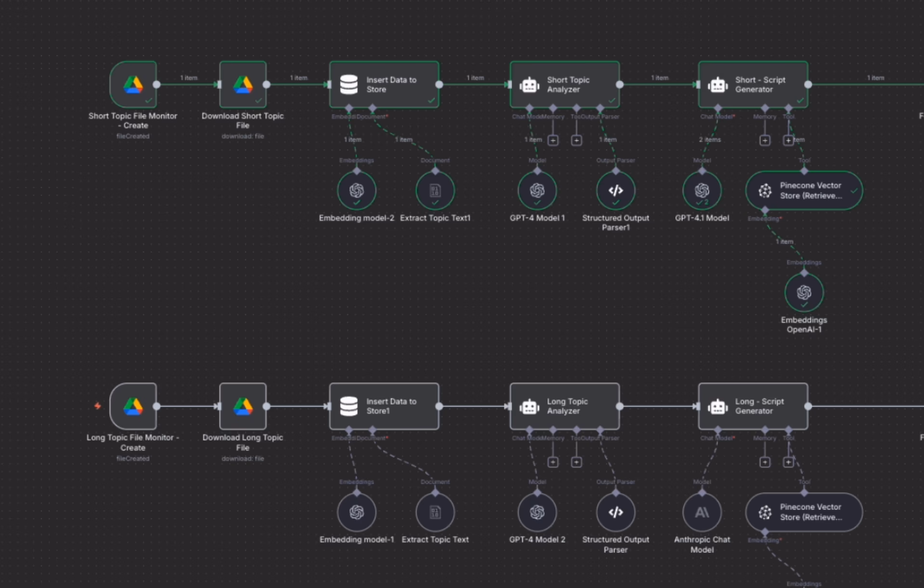Add Tool sub-node to Long - Script Generator
924x588 pixels.
click(788, 462)
